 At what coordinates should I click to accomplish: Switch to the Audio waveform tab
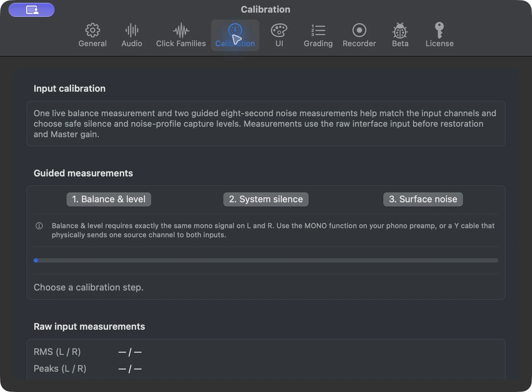coord(132,35)
